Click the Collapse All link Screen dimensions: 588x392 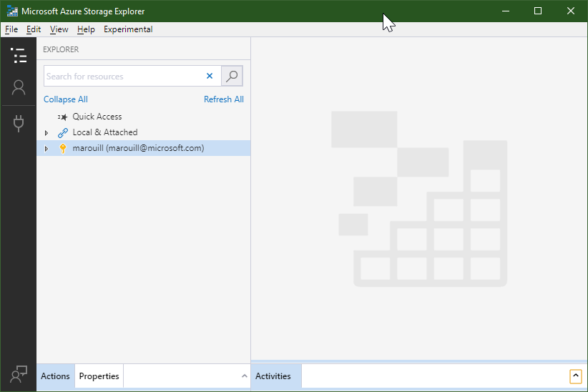(x=66, y=99)
